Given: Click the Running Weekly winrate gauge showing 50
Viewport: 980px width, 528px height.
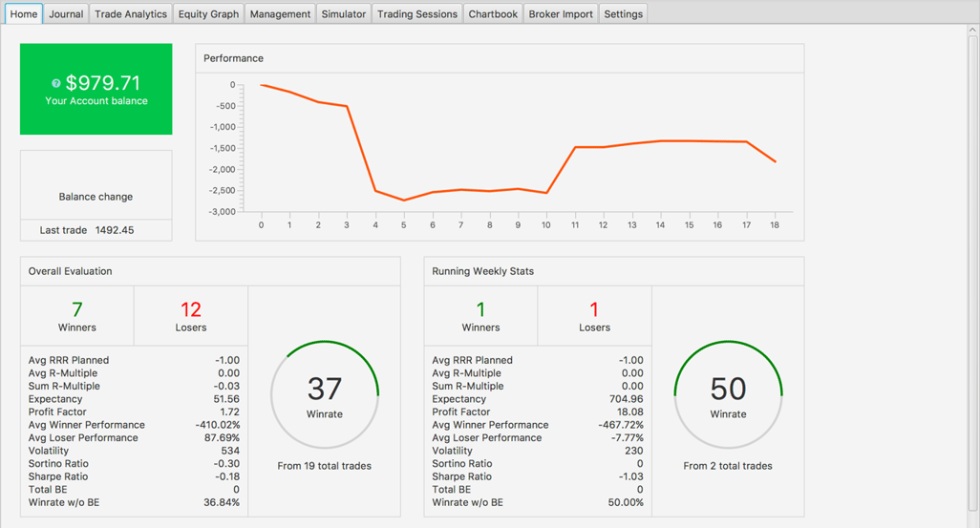Looking at the screenshot, I should click(x=728, y=395).
